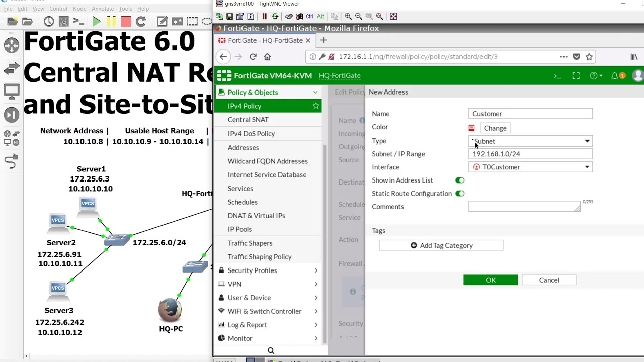Open GNS3 Node menu
644x362 pixels.
click(79, 9)
